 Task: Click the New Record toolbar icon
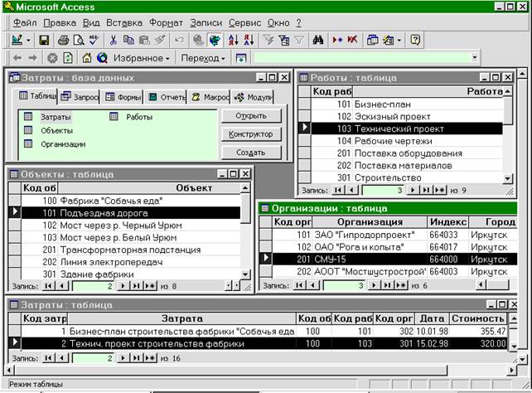point(337,40)
